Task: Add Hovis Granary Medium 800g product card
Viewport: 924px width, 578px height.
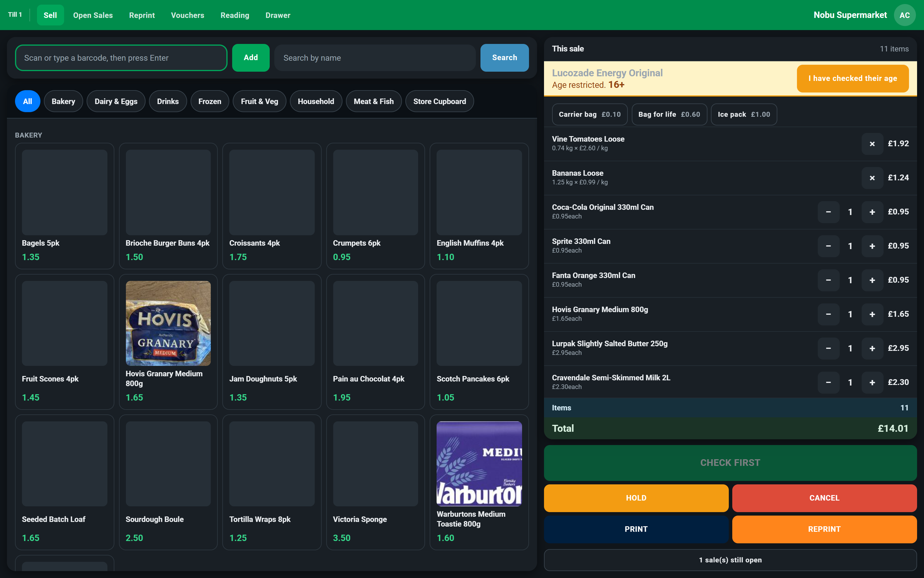Action: coord(168,342)
